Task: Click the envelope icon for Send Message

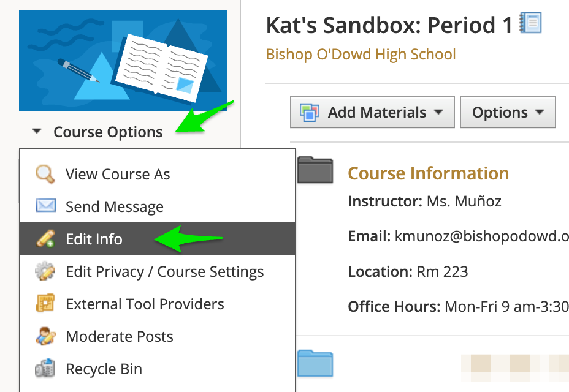Action: (45, 206)
